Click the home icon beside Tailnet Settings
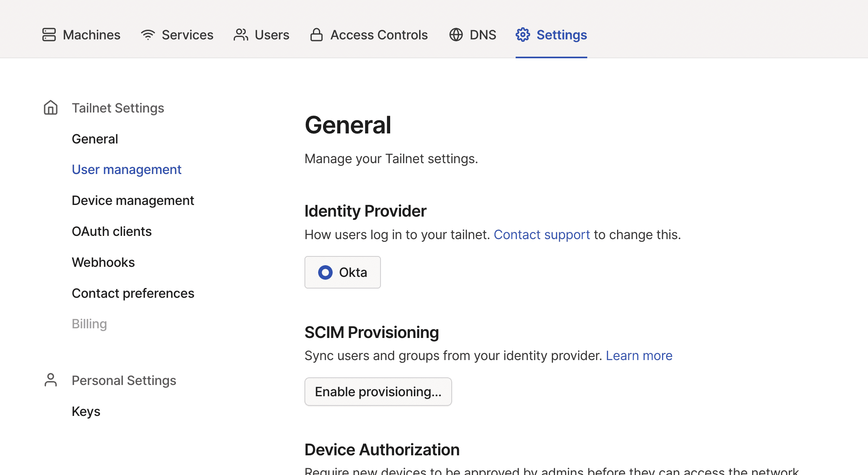 50,107
